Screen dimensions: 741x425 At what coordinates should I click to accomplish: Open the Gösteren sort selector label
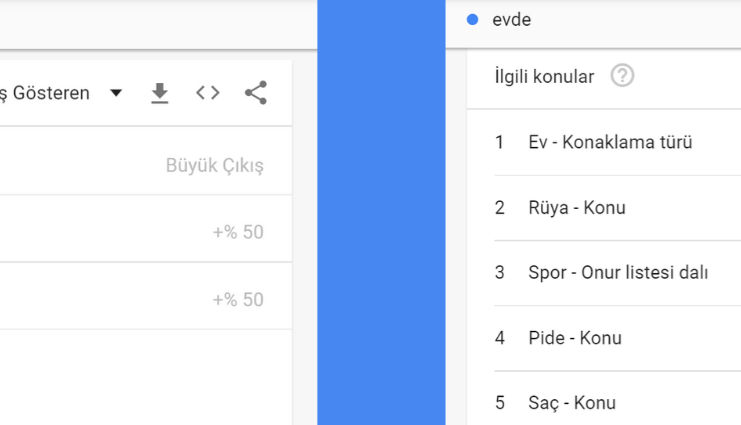click(x=45, y=93)
